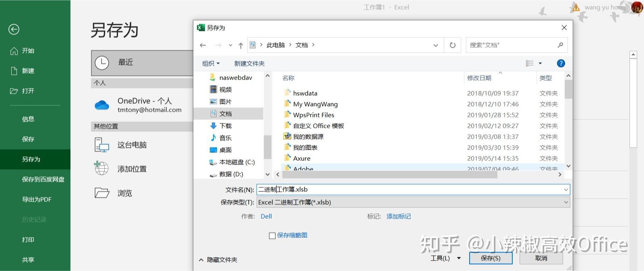Click 文档 in the address path
Viewport: 644px width, 271px height.
[x=301, y=45]
